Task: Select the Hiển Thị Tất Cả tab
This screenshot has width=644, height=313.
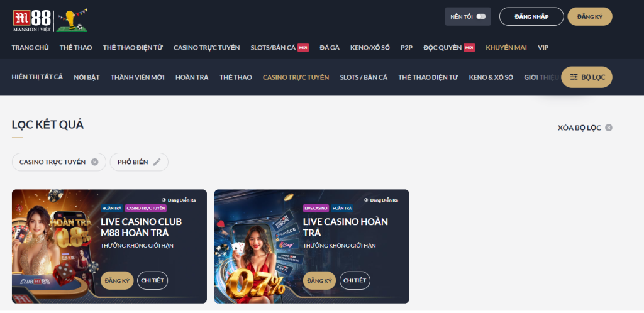Action: (x=37, y=77)
